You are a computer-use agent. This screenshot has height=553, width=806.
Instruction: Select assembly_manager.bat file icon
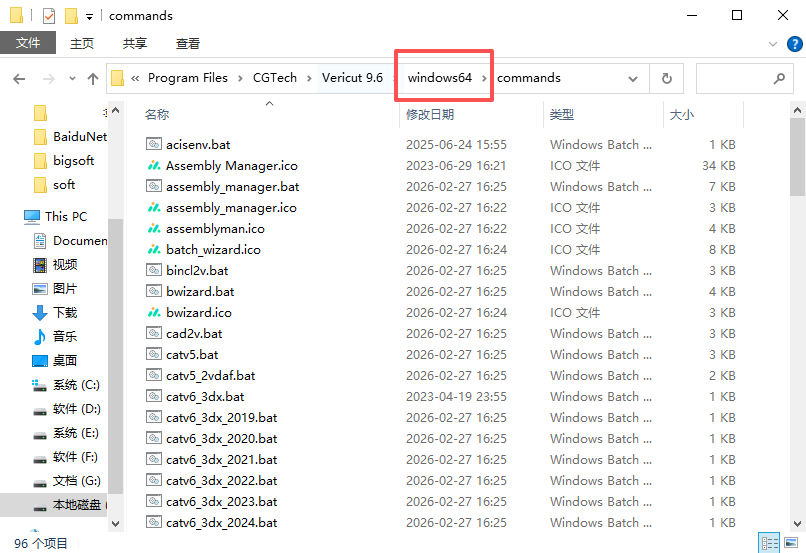(154, 186)
